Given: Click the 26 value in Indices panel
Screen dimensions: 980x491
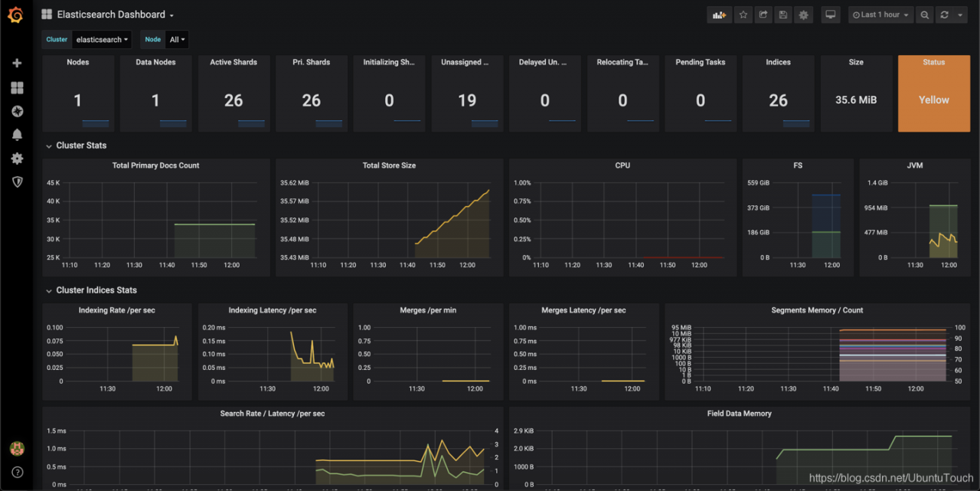Looking at the screenshot, I should (x=779, y=100).
